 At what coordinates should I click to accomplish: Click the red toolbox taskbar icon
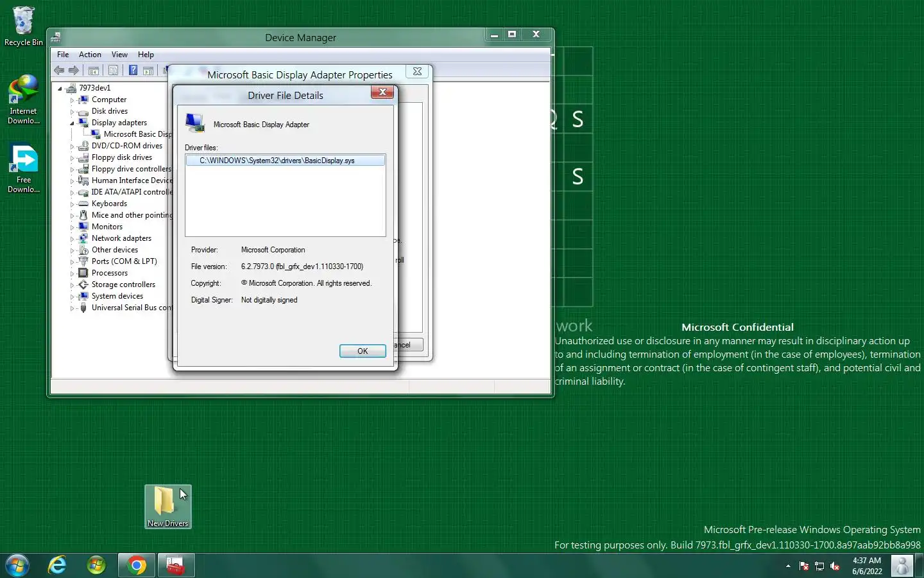coord(175,565)
